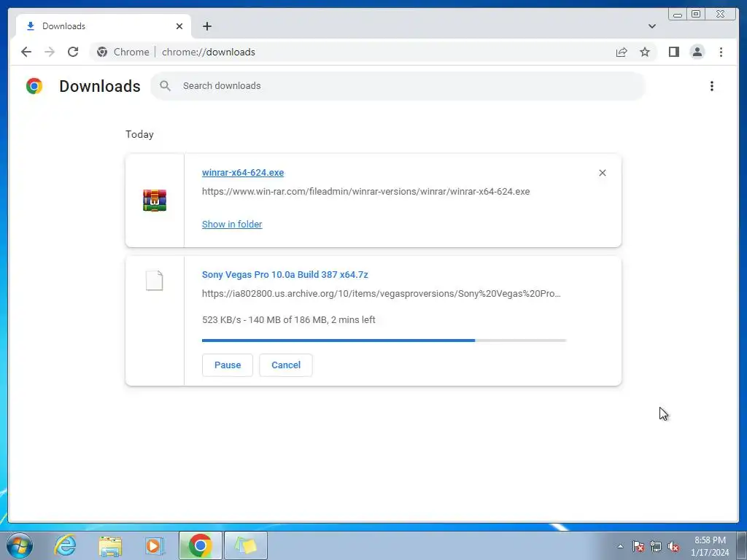The width and height of the screenshot is (747, 560).
Task: Click the WinRAR file icon
Action: [x=155, y=201]
